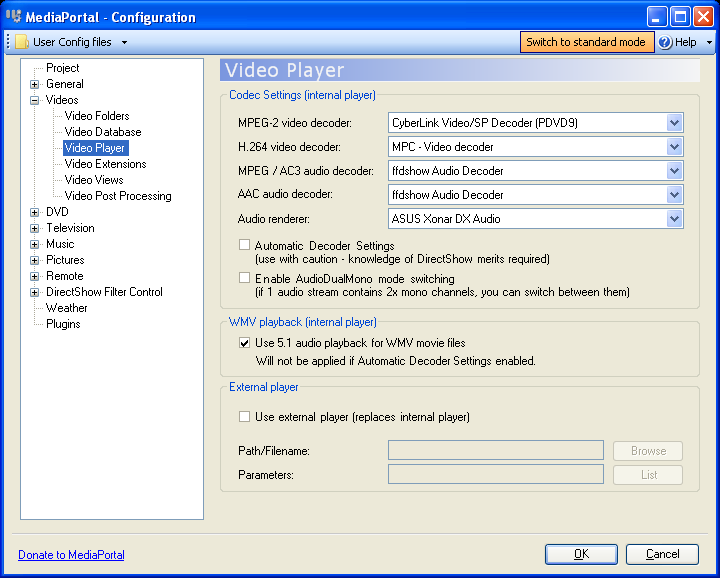Select Video Folders in the tree
This screenshot has width=720, height=578.
pyautogui.click(x=97, y=116)
